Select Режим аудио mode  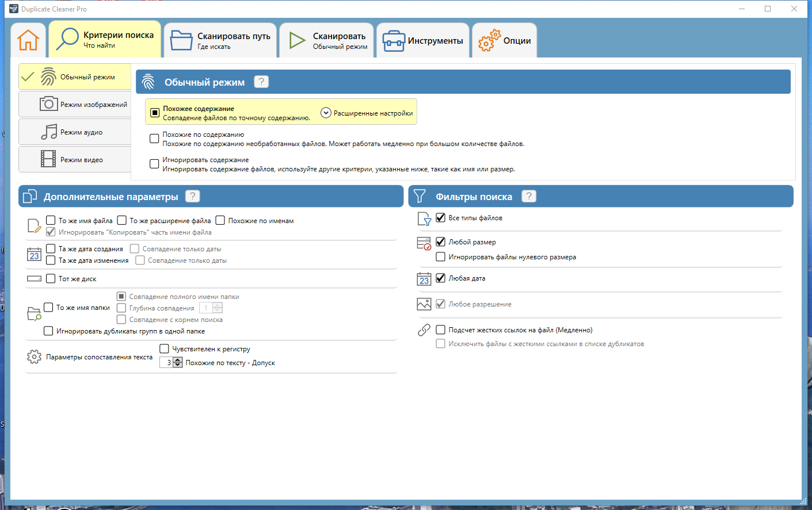pos(75,132)
